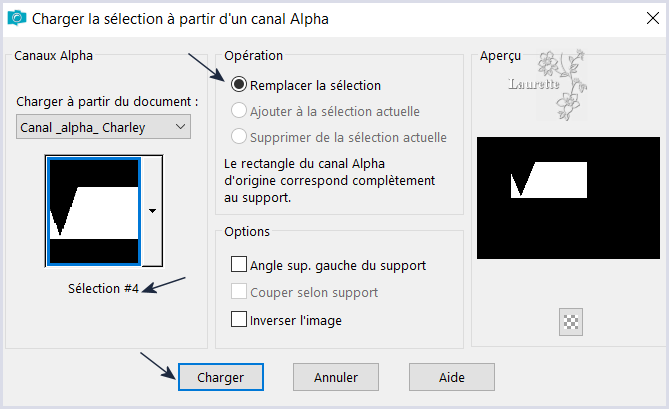Open help with the Aide button
The image size is (669, 409).
452,377
